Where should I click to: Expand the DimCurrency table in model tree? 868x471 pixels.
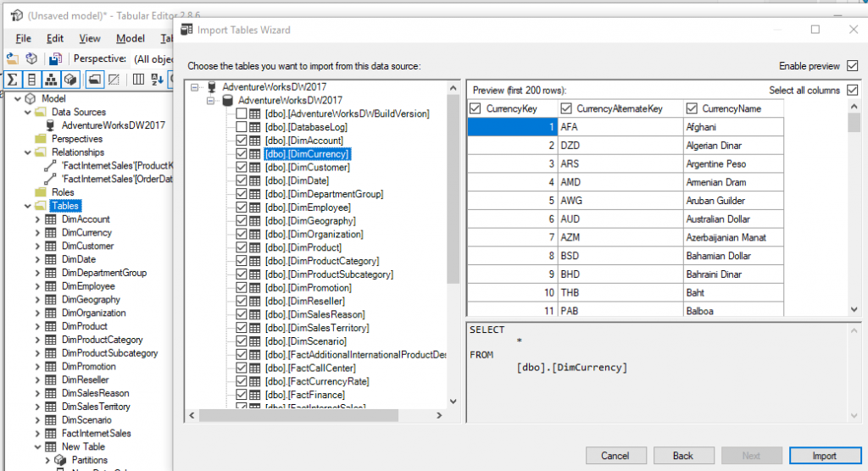click(37, 232)
